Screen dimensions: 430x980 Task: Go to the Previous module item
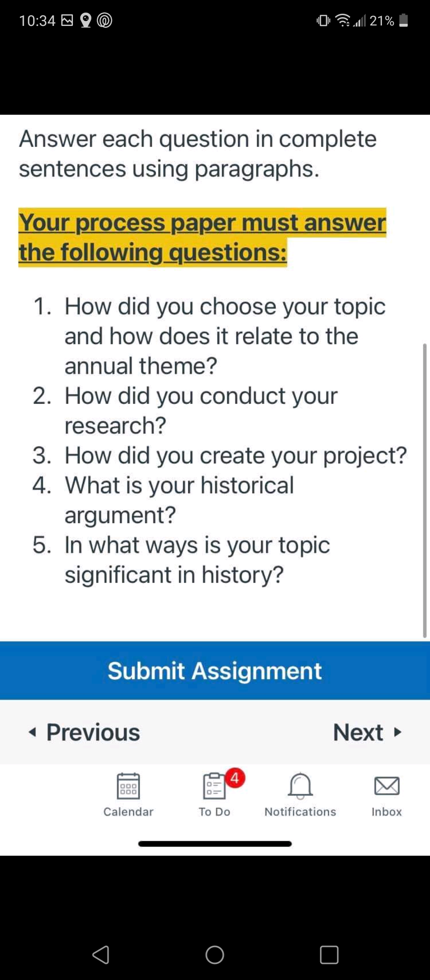pyautogui.click(x=84, y=732)
